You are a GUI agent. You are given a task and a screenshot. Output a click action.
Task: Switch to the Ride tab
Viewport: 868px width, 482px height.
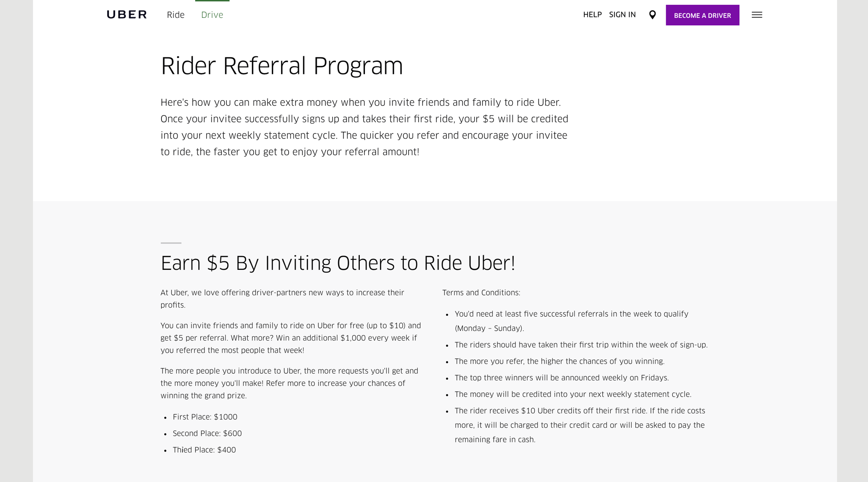pos(175,15)
